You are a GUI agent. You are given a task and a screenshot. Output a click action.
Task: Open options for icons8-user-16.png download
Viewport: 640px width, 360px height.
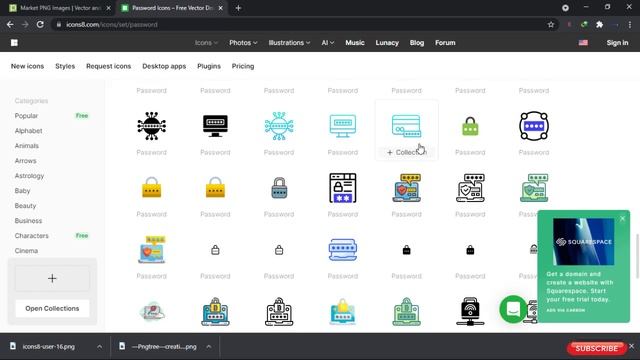pyautogui.click(x=100, y=347)
